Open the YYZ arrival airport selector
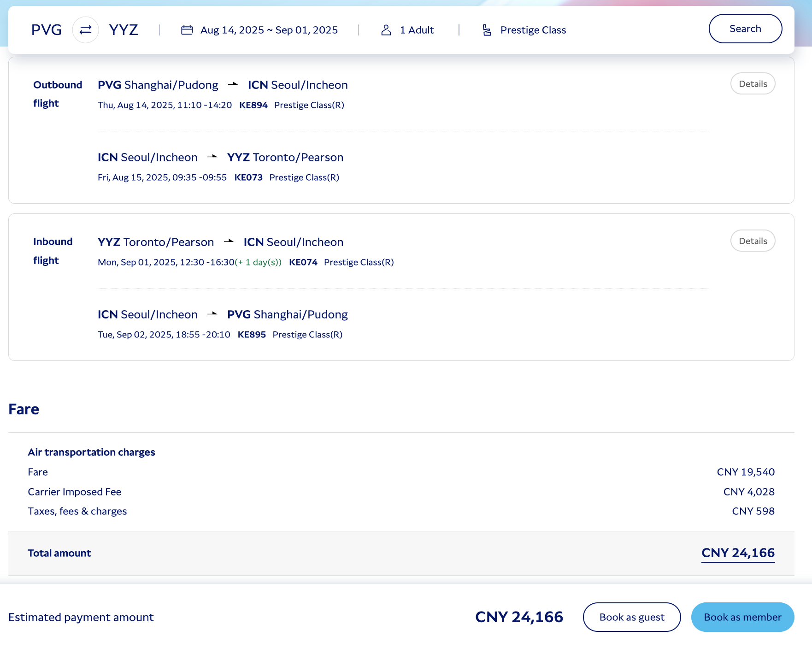This screenshot has height=648, width=812. click(124, 30)
